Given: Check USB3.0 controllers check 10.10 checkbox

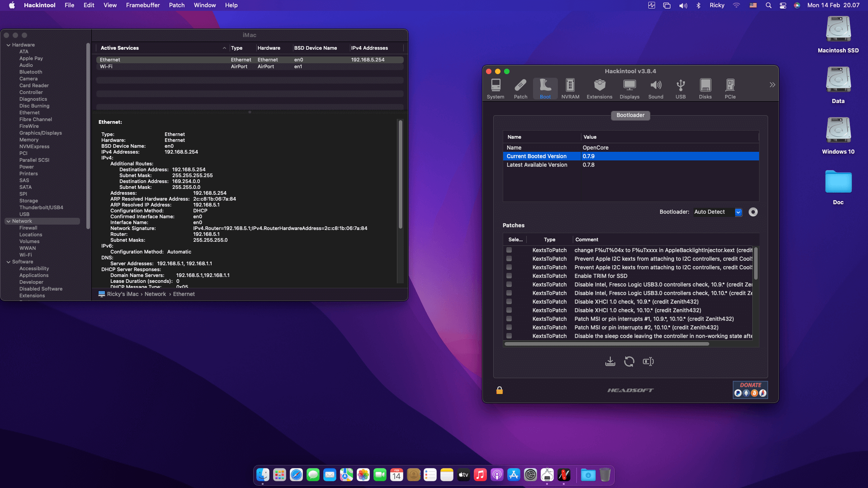Looking at the screenshot, I should point(509,293).
